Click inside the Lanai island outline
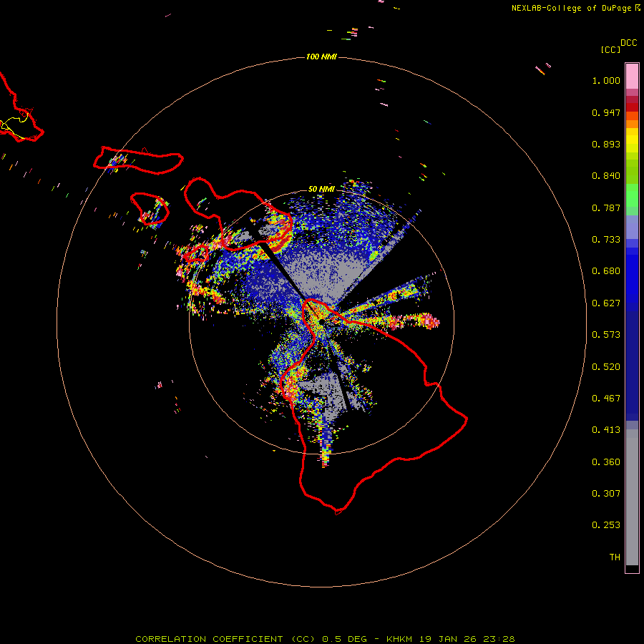The height and width of the screenshot is (644, 644). (x=150, y=209)
